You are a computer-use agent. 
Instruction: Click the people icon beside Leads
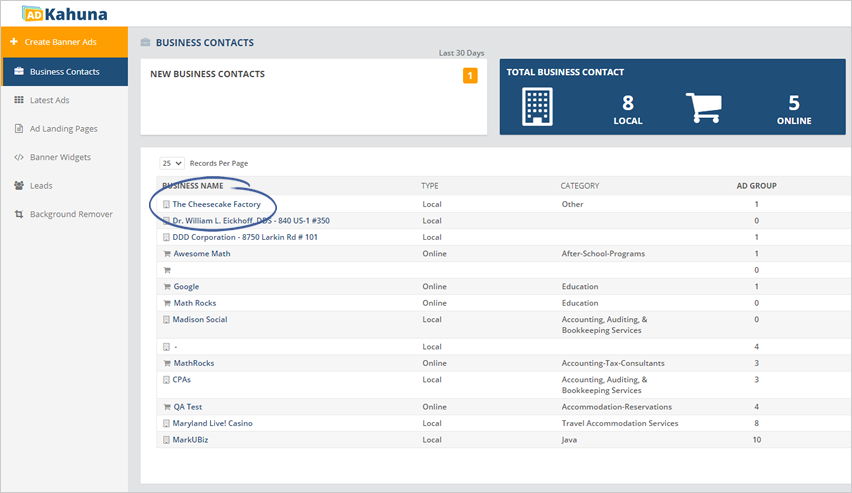point(19,186)
